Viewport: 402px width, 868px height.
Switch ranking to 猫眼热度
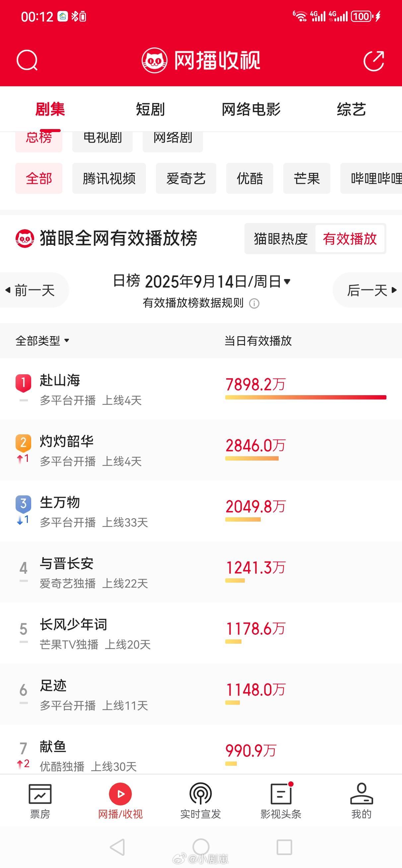(x=281, y=239)
